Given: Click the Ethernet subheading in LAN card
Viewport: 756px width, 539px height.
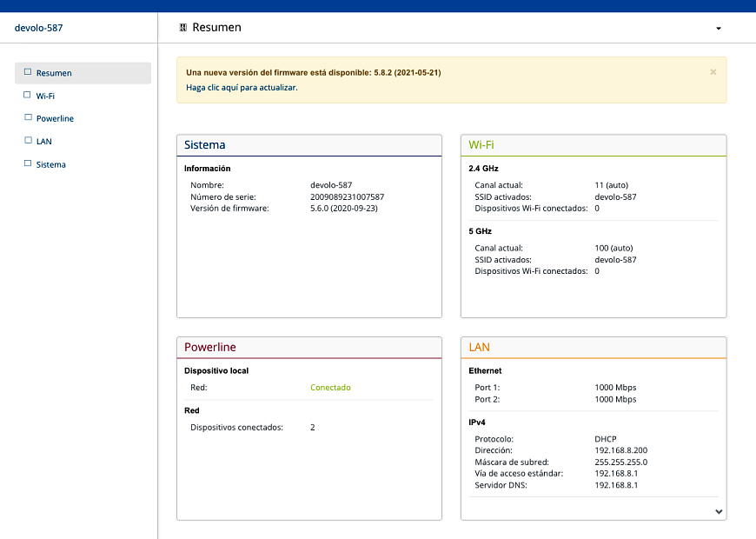Looking at the screenshot, I should click(485, 370).
